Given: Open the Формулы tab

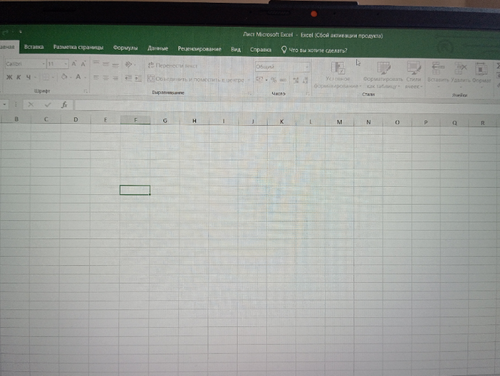Looking at the screenshot, I should coord(125,48).
